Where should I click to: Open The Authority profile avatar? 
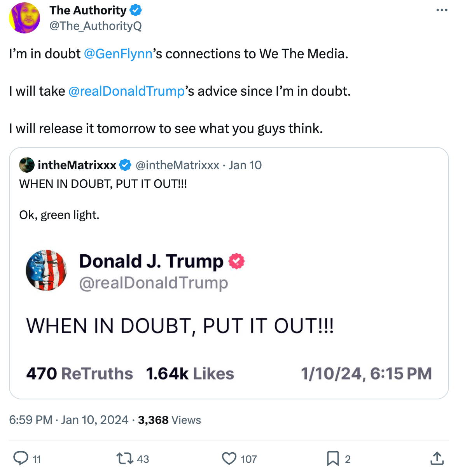(24, 18)
